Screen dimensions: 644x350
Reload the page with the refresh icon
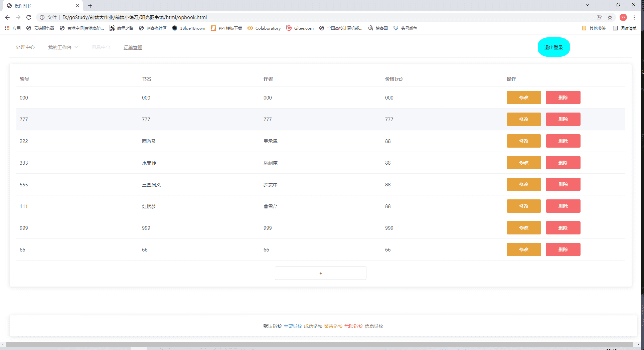coord(29,17)
